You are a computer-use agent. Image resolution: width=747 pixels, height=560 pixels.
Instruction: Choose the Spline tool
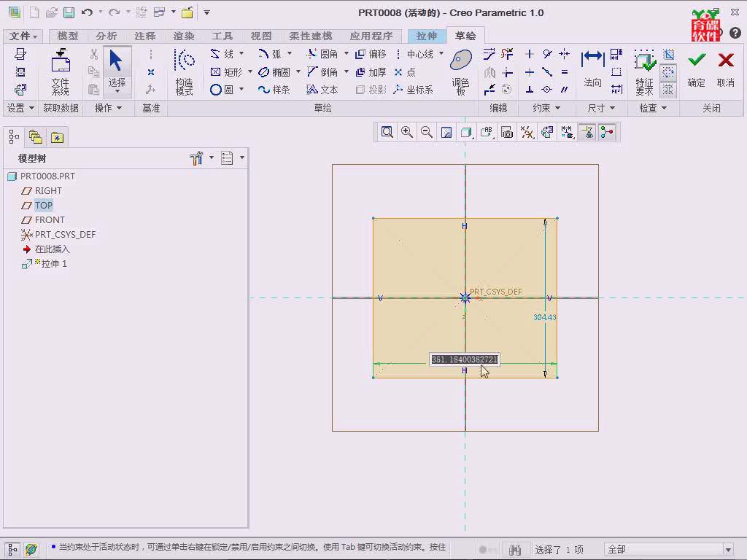[274, 90]
